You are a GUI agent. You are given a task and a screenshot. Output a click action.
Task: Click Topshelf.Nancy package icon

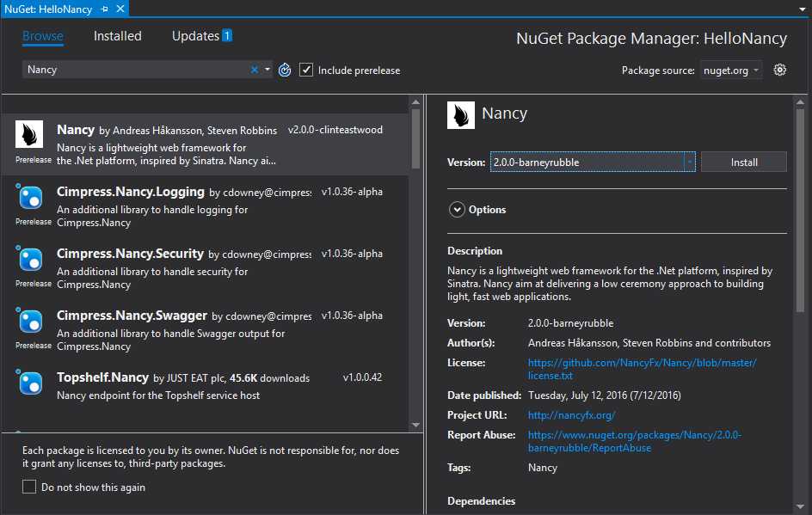click(x=30, y=383)
